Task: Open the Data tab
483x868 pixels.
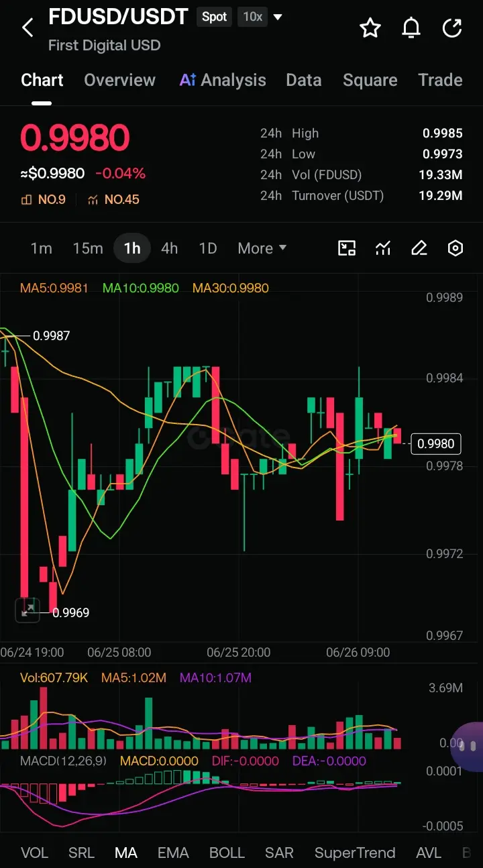Action: [x=304, y=80]
